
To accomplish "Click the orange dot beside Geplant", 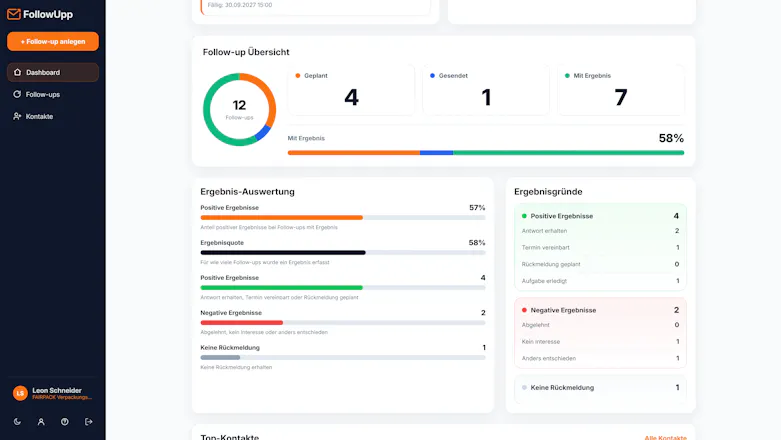I will [298, 76].
